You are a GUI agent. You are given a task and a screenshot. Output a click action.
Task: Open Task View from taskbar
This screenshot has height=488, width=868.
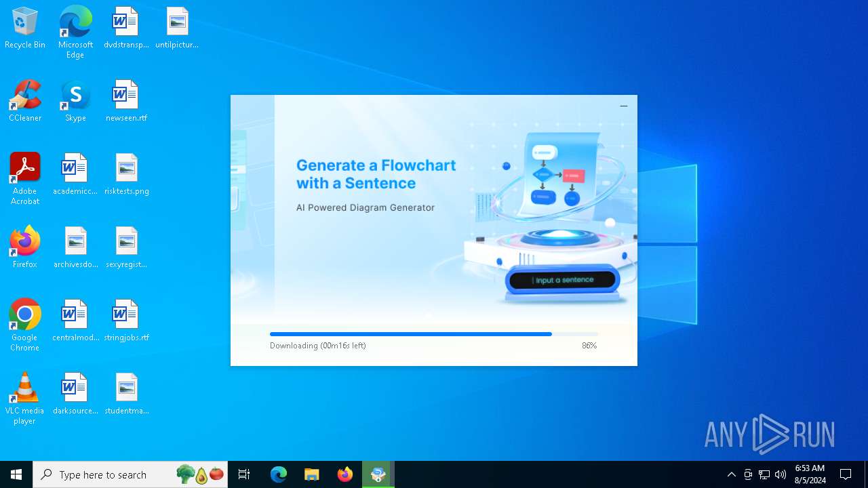coord(244,474)
